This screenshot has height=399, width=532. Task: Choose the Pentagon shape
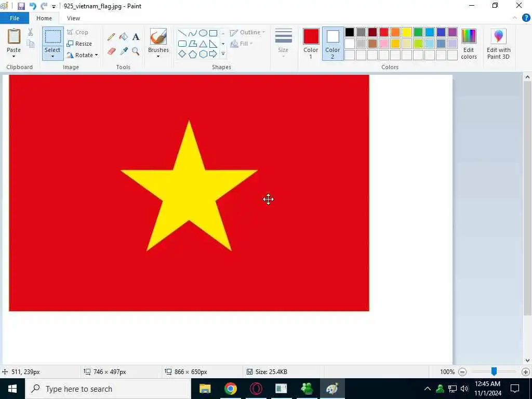193,54
